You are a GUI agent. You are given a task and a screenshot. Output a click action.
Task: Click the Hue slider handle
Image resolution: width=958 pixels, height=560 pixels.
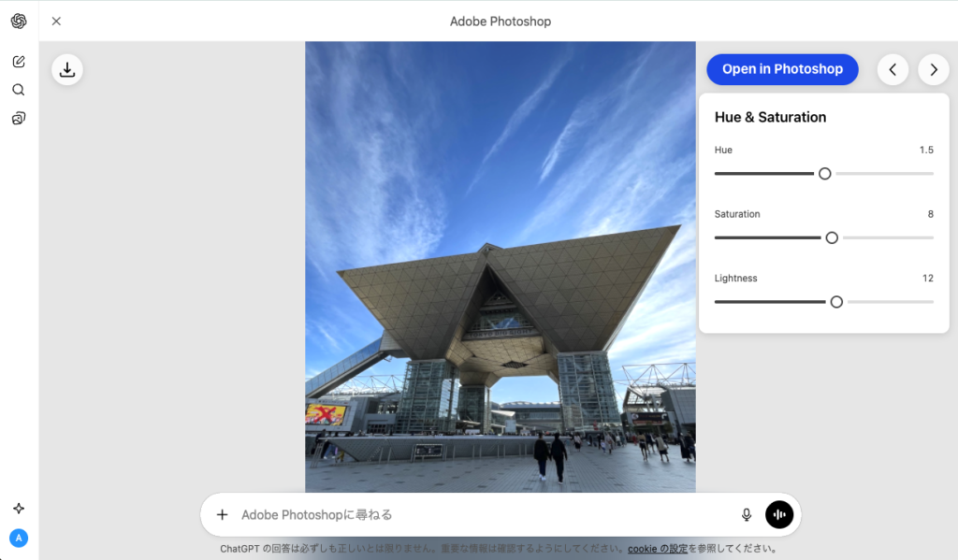824,174
